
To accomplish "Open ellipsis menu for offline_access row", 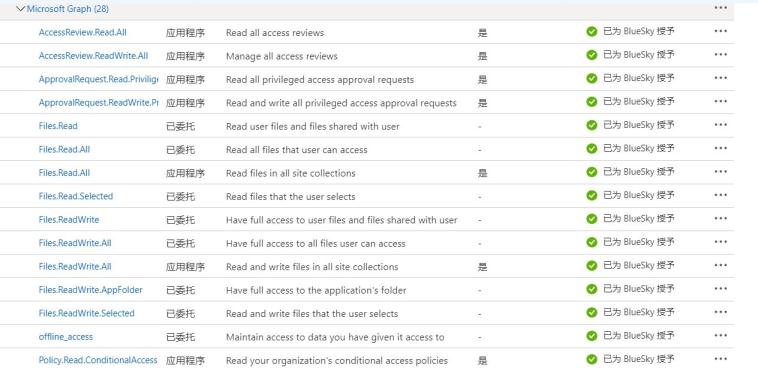I will point(720,336).
